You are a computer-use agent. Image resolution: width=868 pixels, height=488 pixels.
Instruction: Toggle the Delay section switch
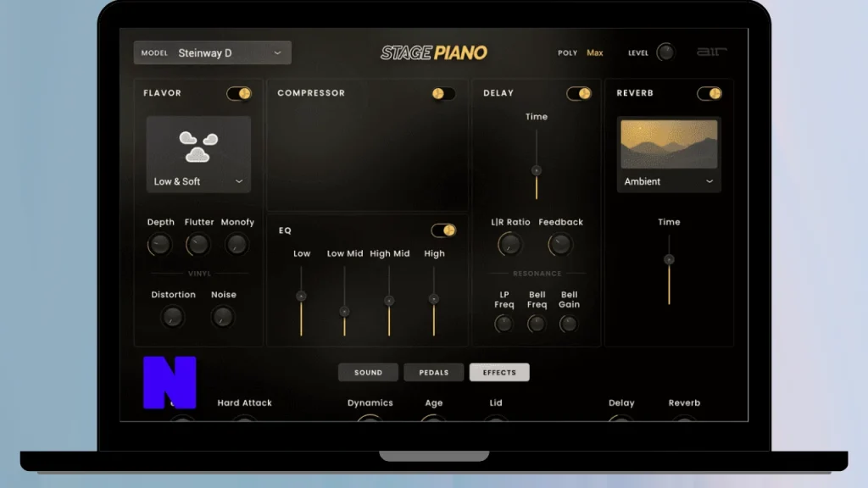[x=579, y=93]
